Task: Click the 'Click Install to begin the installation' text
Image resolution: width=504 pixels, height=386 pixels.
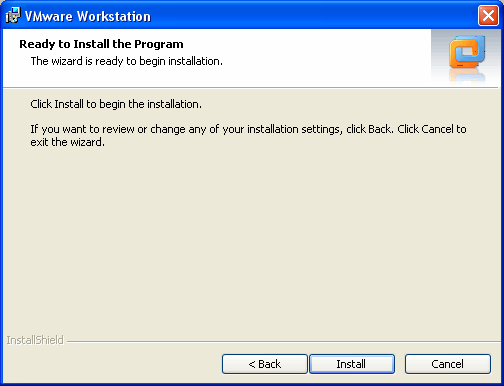Action: click(x=116, y=104)
